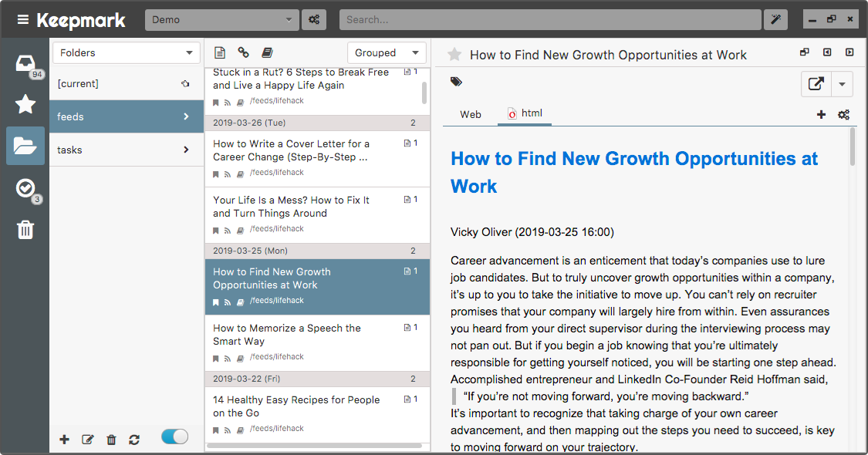This screenshot has width=868, height=455.
Task: Click the magic wand search button
Action: 775,20
